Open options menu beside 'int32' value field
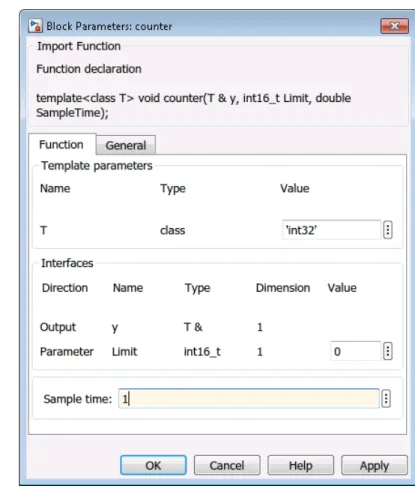The image size is (415, 486). pos(387,230)
